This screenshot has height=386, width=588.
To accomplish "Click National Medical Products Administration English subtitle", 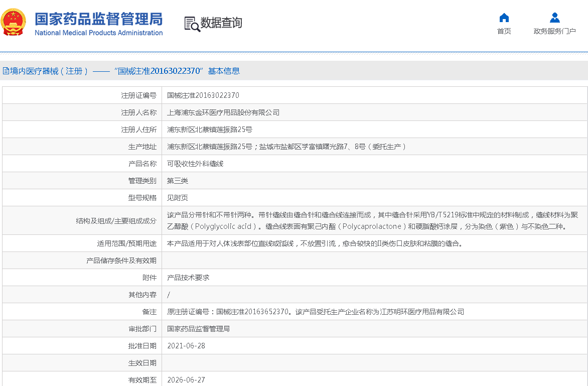I will pos(98,33).
